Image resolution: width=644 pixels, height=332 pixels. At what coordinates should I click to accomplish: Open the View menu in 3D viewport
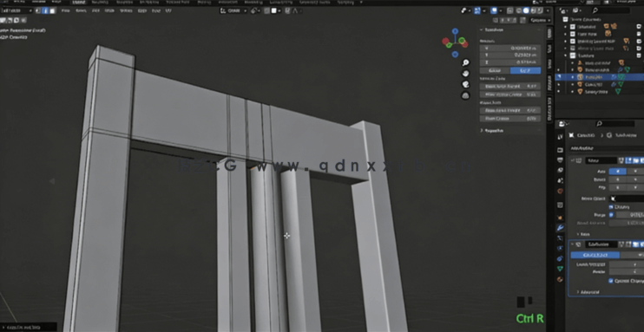pyautogui.click(x=65, y=10)
